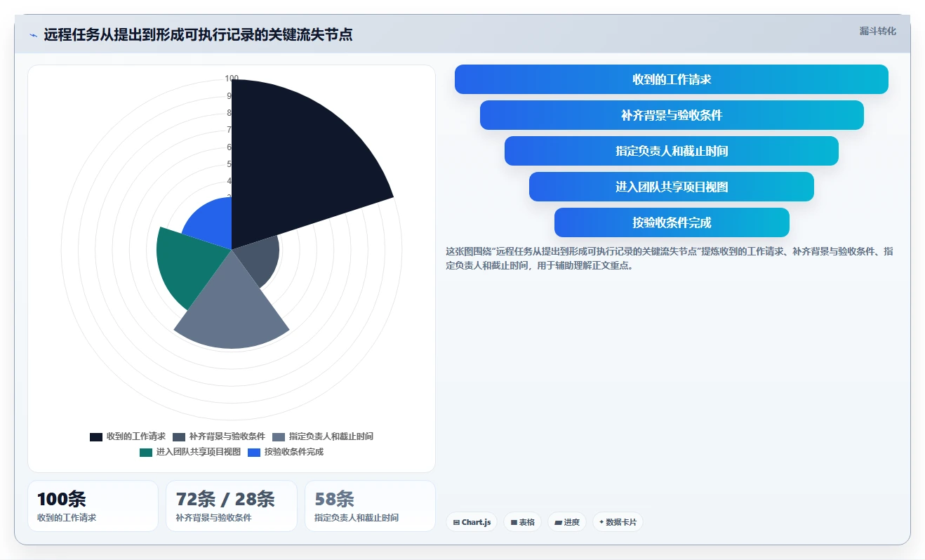Click the 数据卡片 tag chip
Screen dimensions: 925x560
[x=618, y=522]
